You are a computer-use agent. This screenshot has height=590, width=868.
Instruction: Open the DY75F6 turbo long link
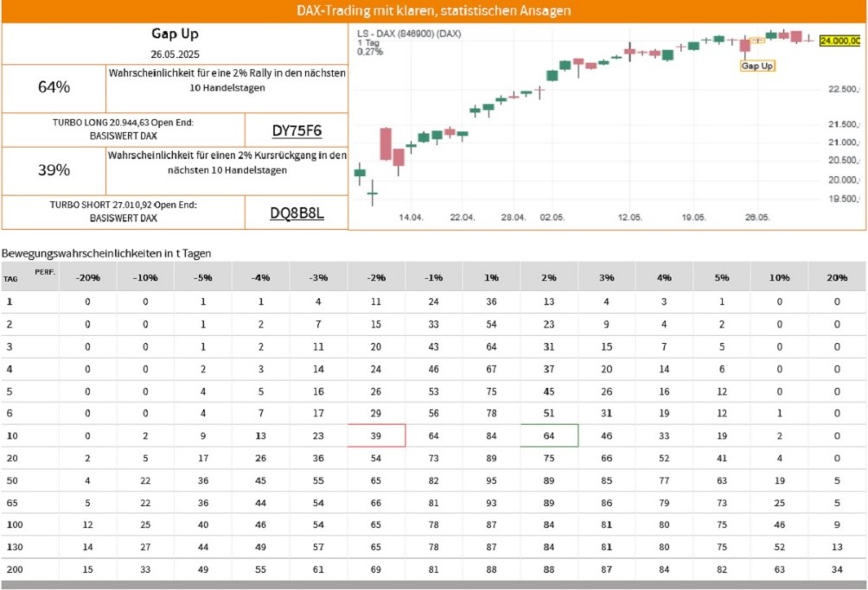pyautogui.click(x=297, y=130)
